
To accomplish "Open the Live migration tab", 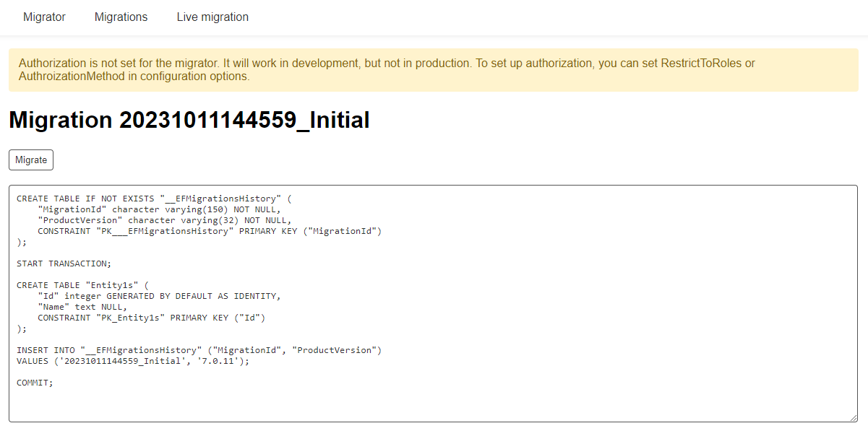I will 212,17.
